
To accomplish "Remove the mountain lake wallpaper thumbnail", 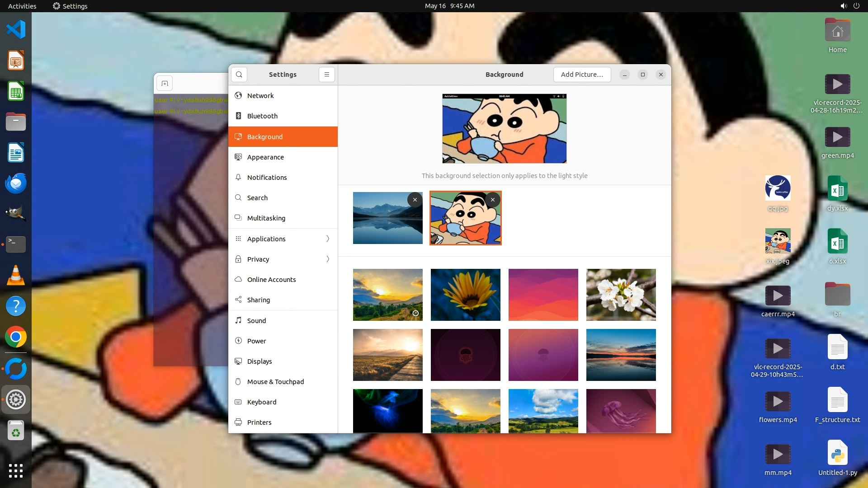I will (415, 200).
